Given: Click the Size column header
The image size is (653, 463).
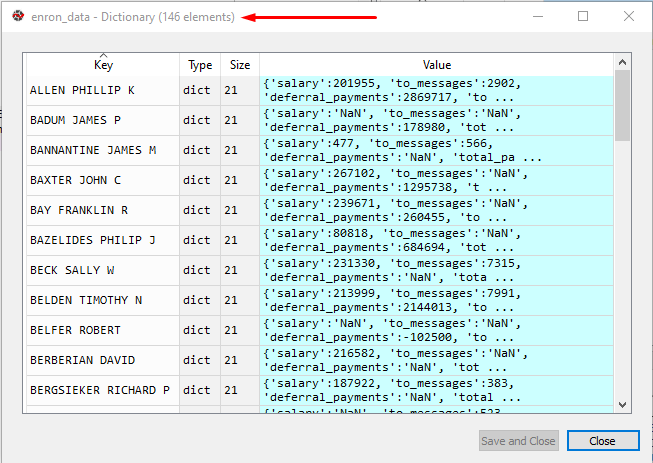Looking at the screenshot, I should pyautogui.click(x=240, y=65).
